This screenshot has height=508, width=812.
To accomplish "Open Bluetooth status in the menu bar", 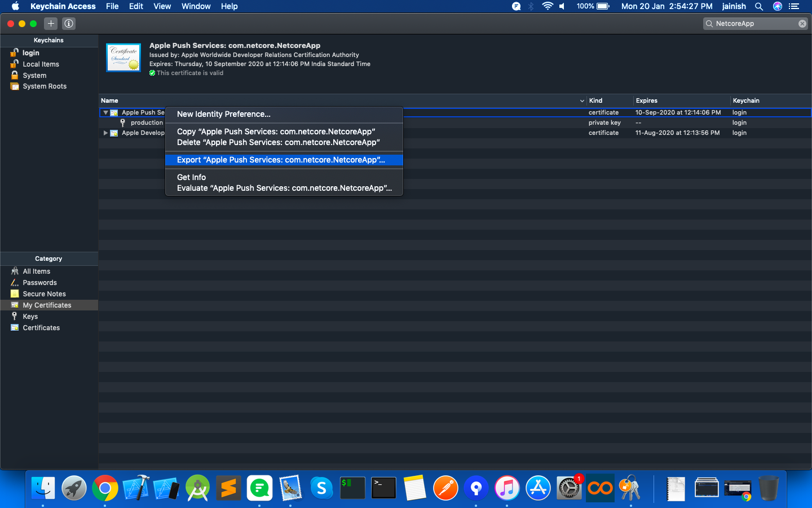I will pyautogui.click(x=531, y=6).
